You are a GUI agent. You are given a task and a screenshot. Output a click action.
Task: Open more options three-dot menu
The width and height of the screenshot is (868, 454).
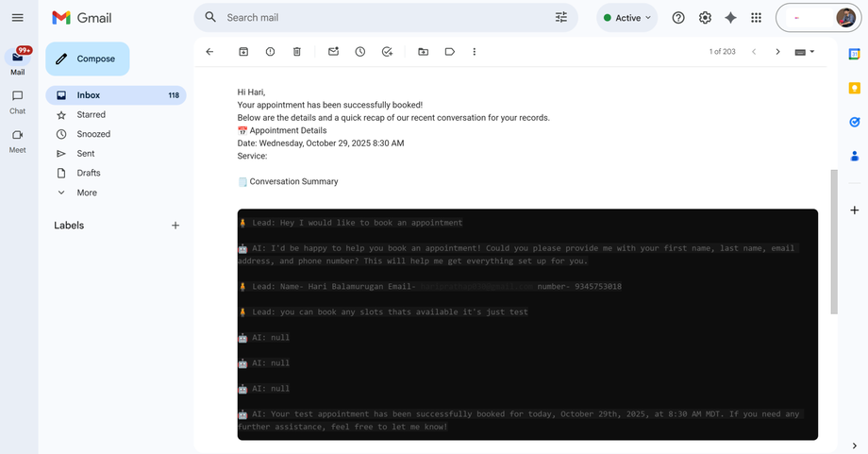pyautogui.click(x=474, y=52)
